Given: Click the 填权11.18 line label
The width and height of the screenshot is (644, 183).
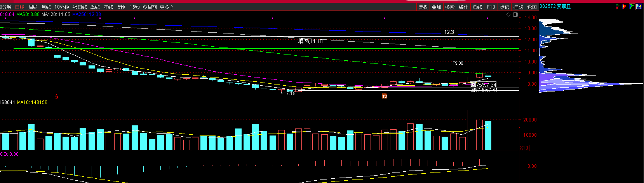Looking at the screenshot, I should point(310,41).
